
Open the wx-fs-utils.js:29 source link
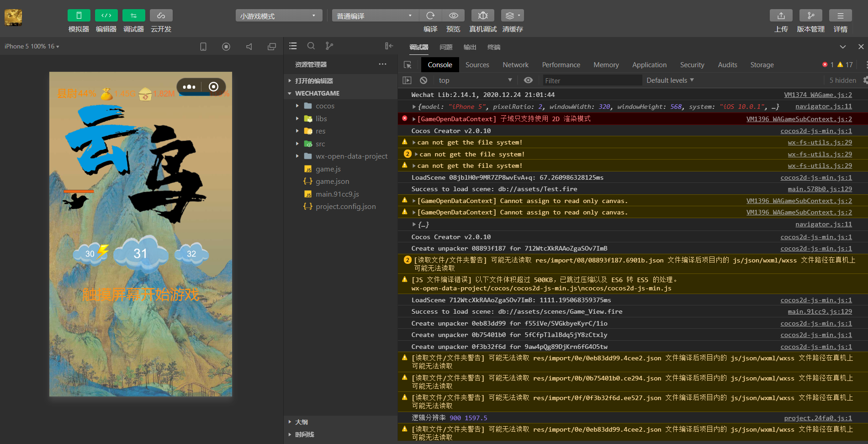(820, 143)
